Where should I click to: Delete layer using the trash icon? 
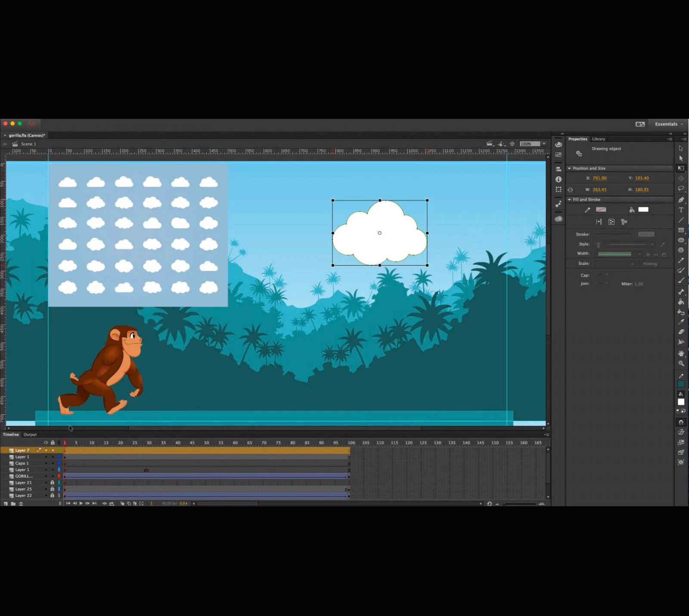point(21,504)
